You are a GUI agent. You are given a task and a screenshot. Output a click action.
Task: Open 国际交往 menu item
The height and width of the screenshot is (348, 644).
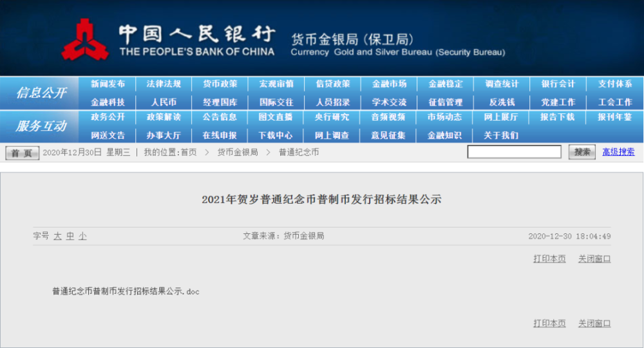pos(276,102)
